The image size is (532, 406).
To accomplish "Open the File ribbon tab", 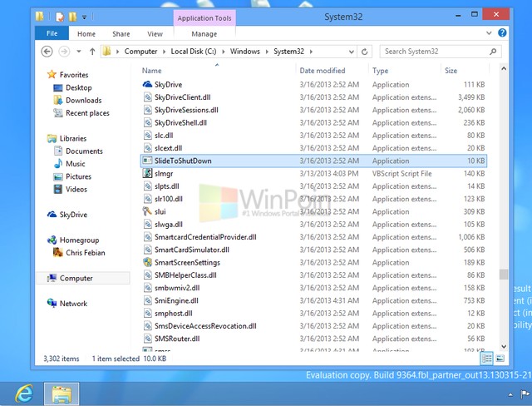I will [x=52, y=33].
